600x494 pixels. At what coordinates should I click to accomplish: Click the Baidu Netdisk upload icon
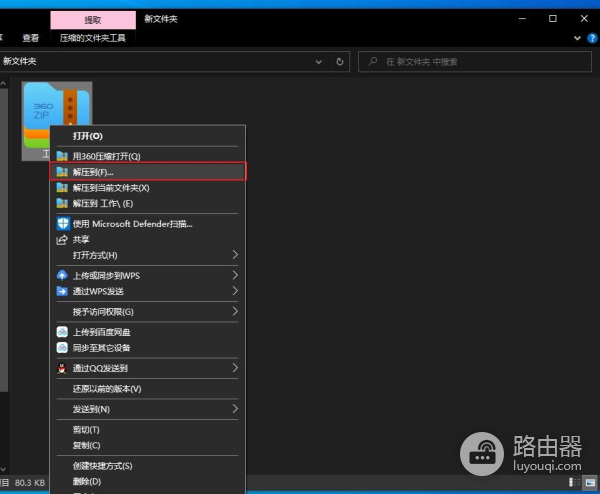click(62, 332)
